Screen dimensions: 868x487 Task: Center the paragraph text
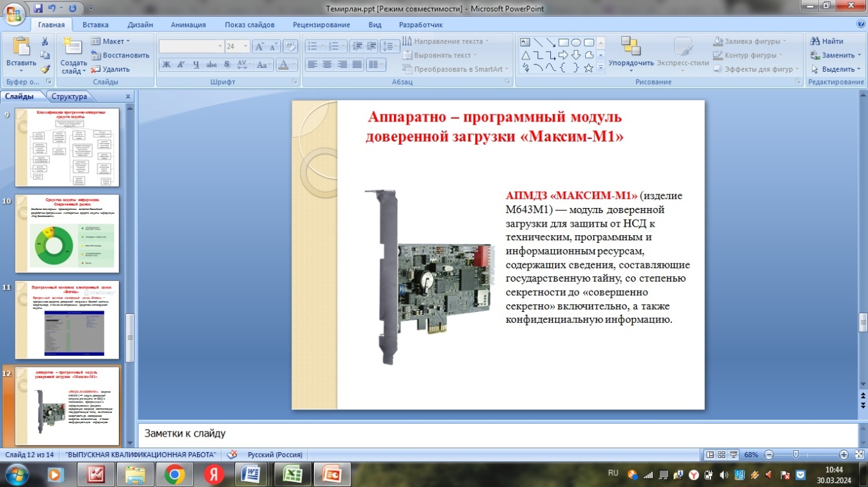pyautogui.click(x=327, y=65)
